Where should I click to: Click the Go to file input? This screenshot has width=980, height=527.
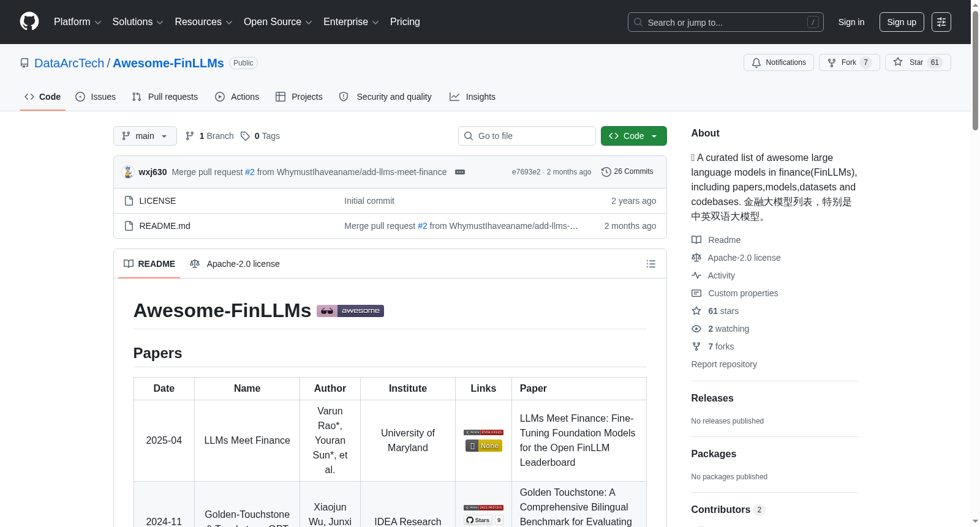[x=527, y=136]
